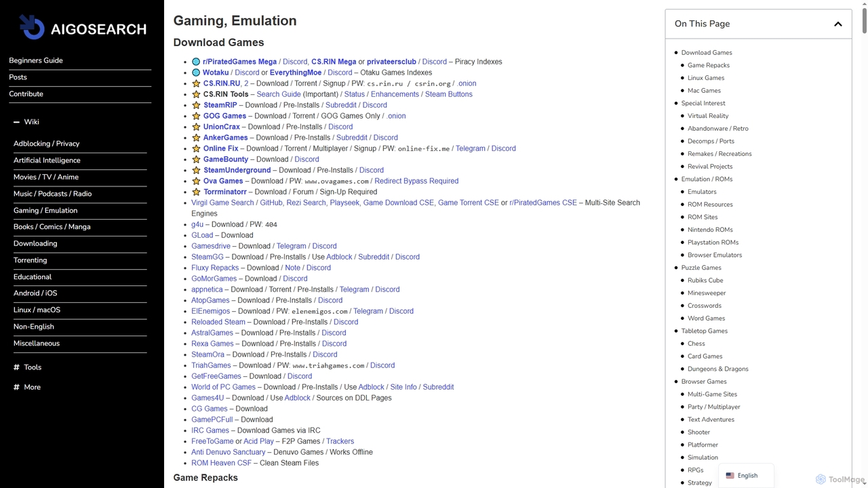868x488 pixels.
Task: Jump to Dungeons & Dragons in page outline
Action: (x=718, y=369)
